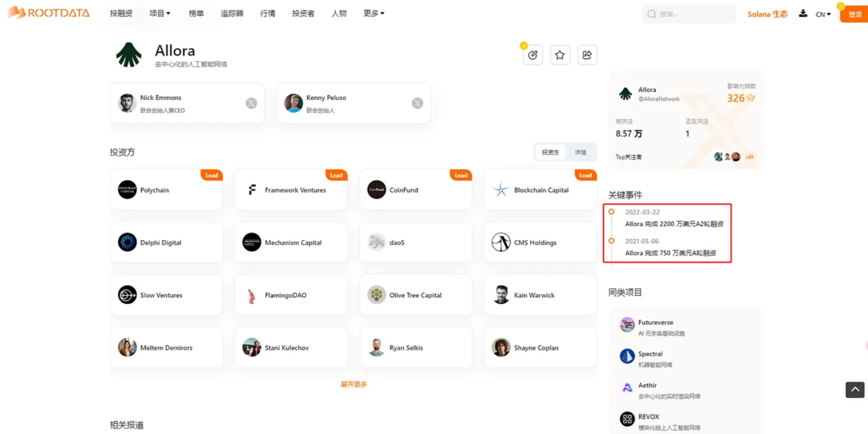
Task: Click into the search input field
Action: point(694,14)
